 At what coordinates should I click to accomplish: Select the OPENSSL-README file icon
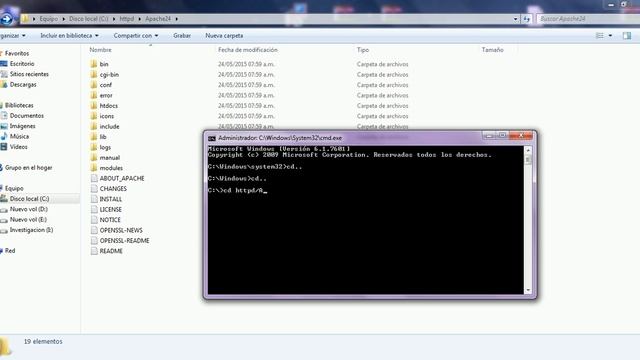[94, 240]
